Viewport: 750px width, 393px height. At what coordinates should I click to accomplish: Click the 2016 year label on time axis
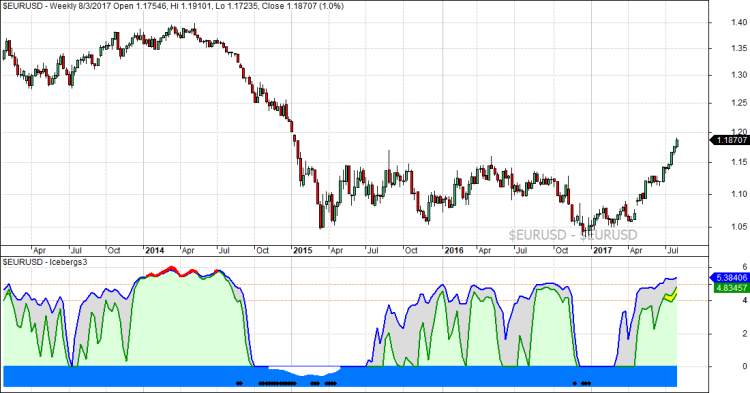click(454, 251)
